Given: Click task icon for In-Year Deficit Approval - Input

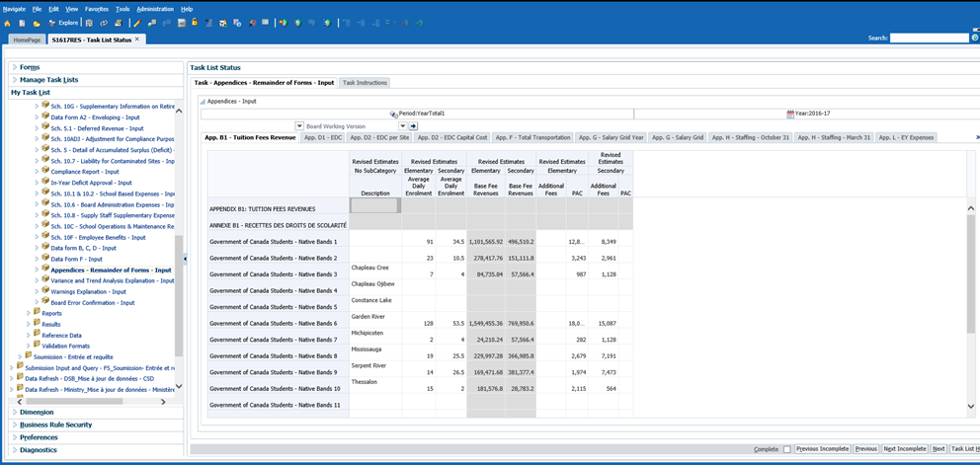Looking at the screenshot, I should click(45, 182).
